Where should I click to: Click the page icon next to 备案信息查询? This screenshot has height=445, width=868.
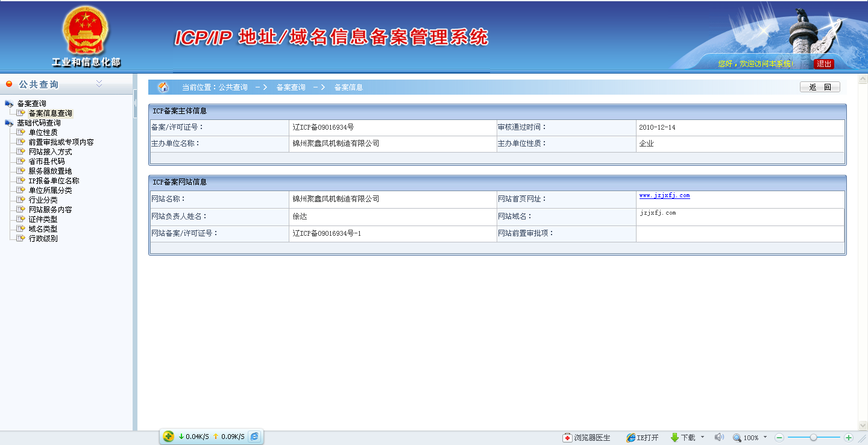(21, 113)
